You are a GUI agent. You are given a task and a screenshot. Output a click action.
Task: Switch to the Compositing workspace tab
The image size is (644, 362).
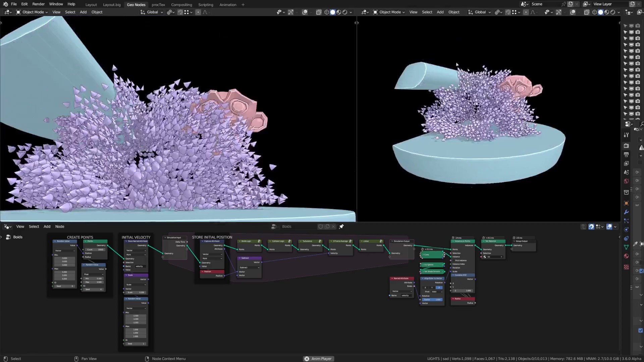click(x=181, y=4)
